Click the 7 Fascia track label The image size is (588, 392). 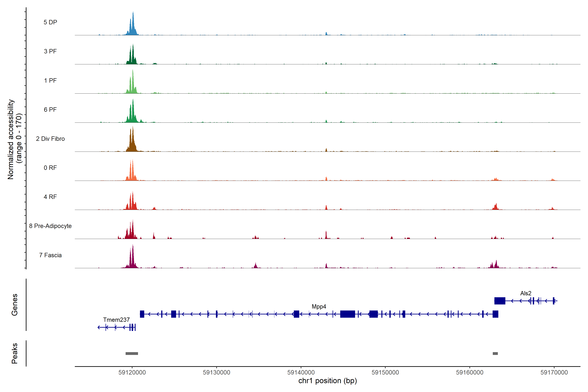click(x=50, y=255)
